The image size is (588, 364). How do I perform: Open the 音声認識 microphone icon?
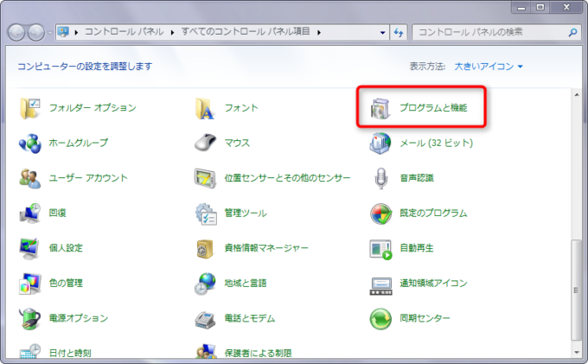[x=381, y=178]
